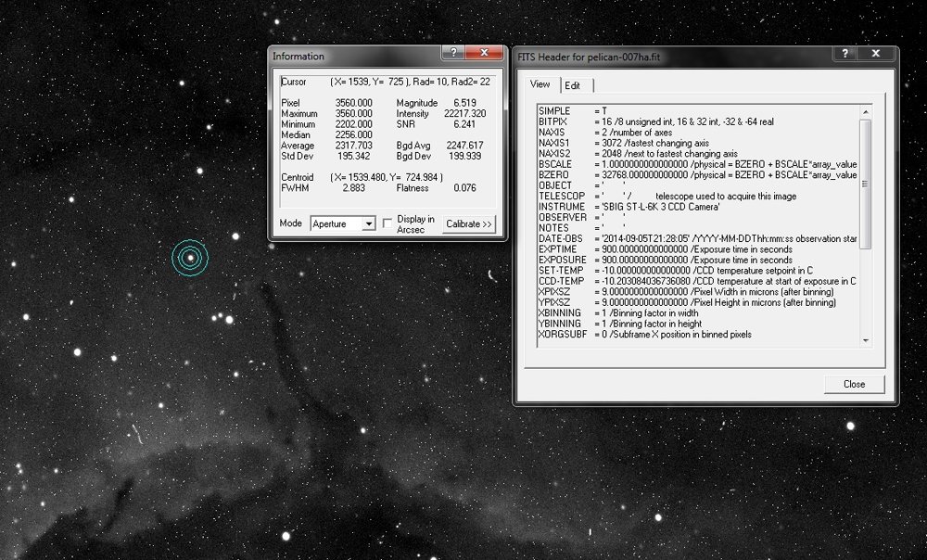Click the FITS header scrollbar up arrow

point(866,112)
